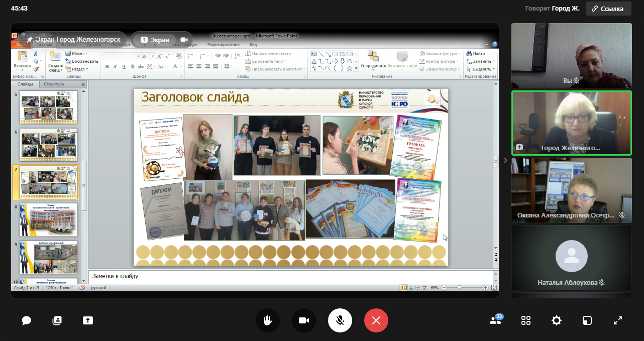This screenshot has width=644, height=341.
Task: Switch to slide sorter view icon
Action: 412,288
